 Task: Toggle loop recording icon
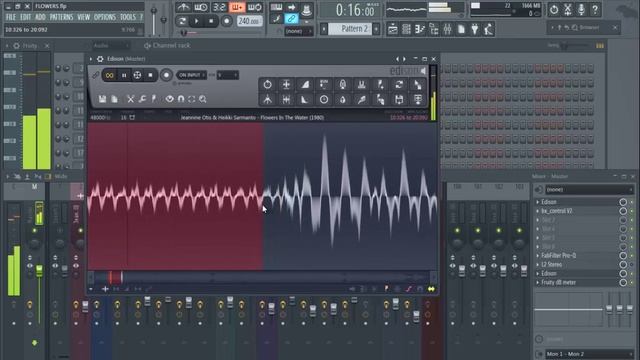point(255,7)
